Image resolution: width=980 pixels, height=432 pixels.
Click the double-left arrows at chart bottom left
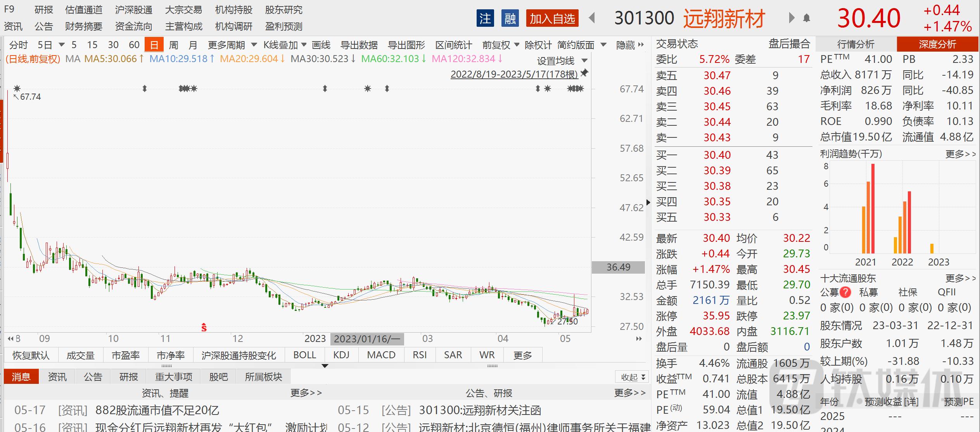11,338
